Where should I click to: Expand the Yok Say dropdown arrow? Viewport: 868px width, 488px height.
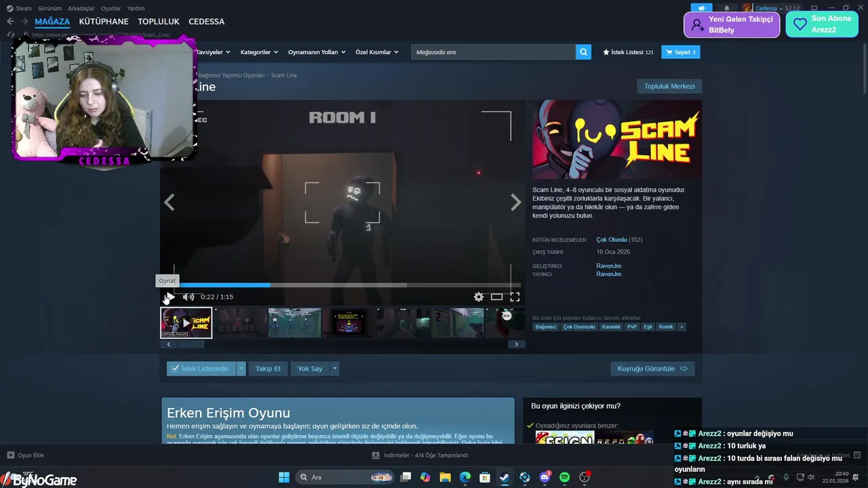point(334,369)
